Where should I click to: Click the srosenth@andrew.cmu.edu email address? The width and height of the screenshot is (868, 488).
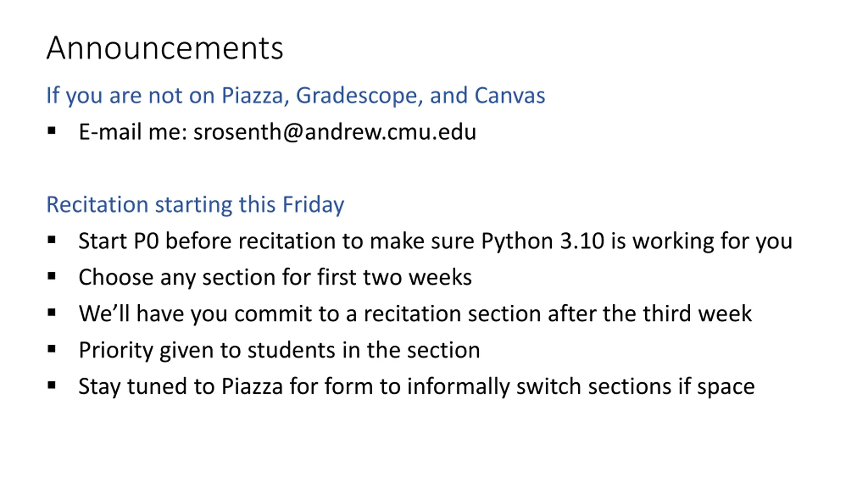(335, 131)
